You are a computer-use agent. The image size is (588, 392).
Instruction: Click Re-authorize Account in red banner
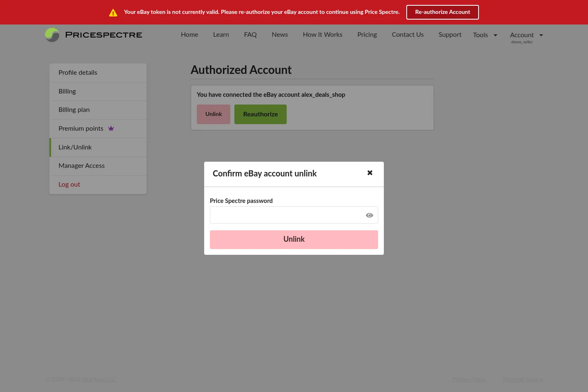(x=443, y=12)
